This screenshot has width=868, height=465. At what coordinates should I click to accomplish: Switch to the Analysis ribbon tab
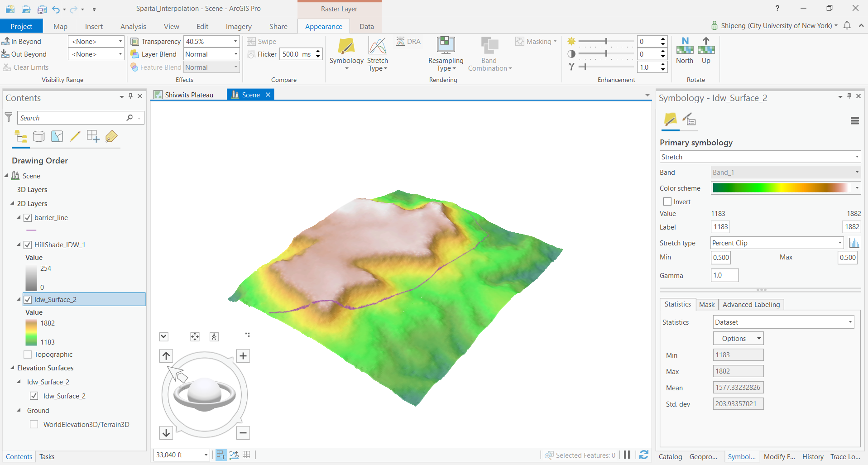[x=133, y=27]
